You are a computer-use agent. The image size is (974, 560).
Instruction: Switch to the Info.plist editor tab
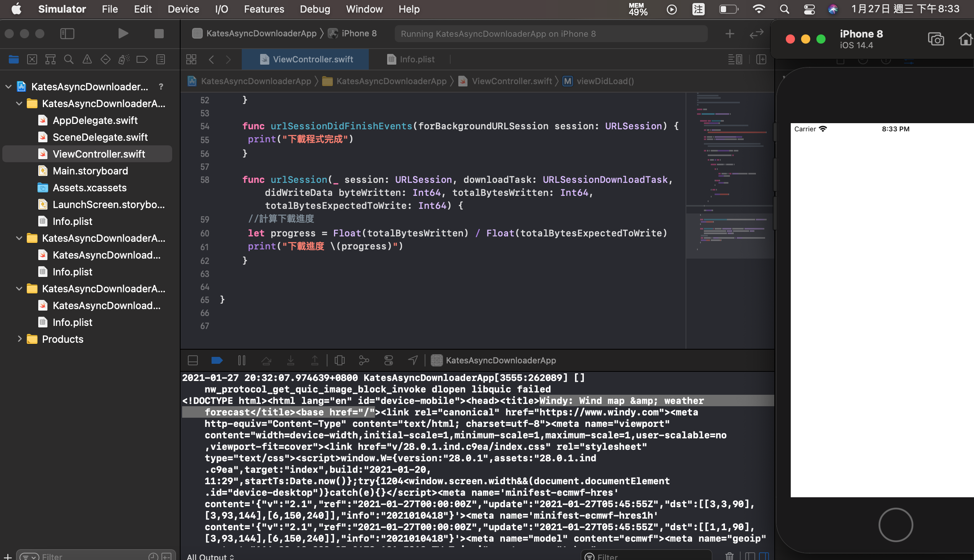pyautogui.click(x=410, y=59)
